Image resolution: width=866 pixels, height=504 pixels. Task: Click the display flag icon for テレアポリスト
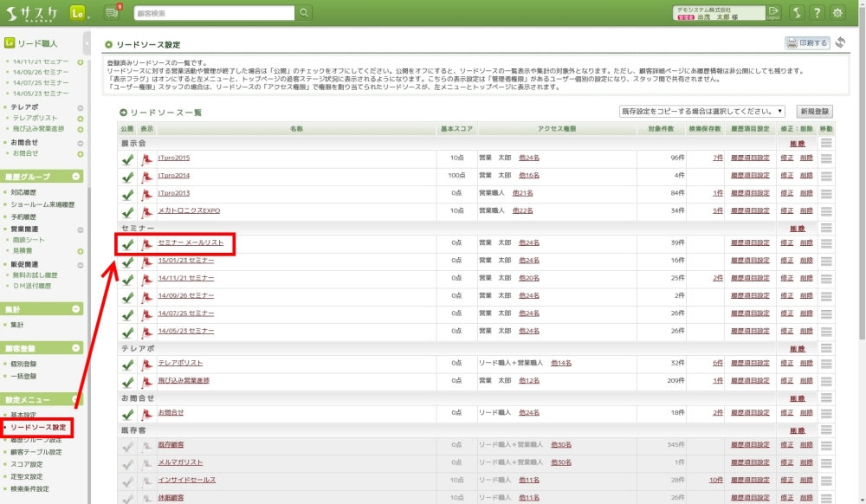pos(146,364)
